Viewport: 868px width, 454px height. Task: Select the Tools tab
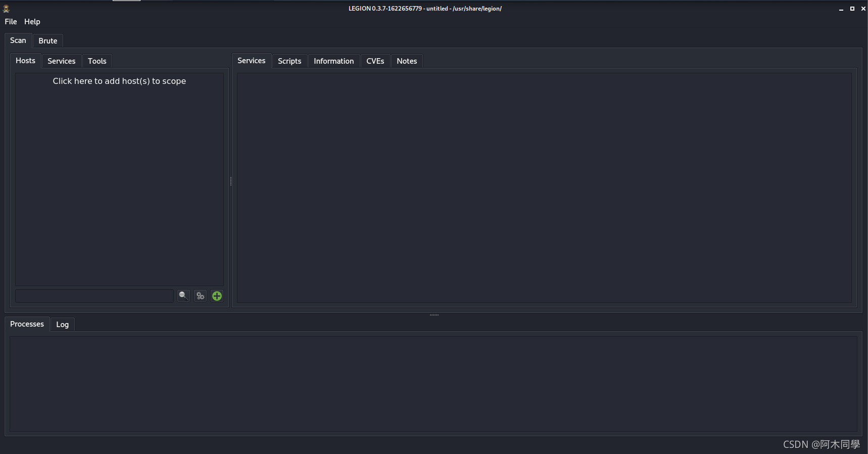click(x=97, y=61)
